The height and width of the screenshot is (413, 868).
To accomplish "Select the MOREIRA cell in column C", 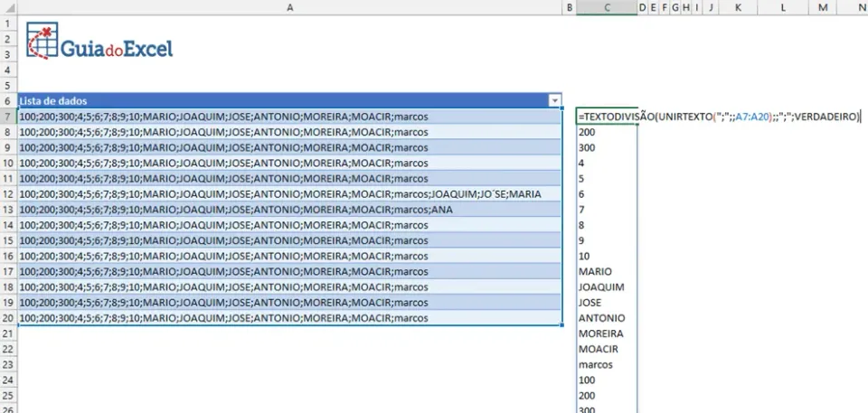I will tap(607, 333).
